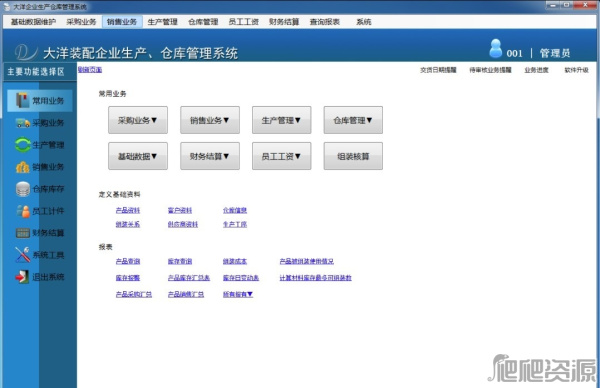Open 员工工资 in the top menu bar
Viewport: 600px width, 388px height.
click(243, 22)
